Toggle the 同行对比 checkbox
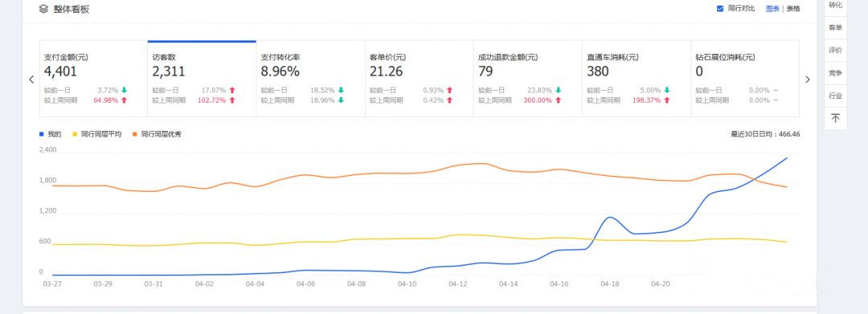Viewport: 868px width, 314px height. [x=719, y=8]
